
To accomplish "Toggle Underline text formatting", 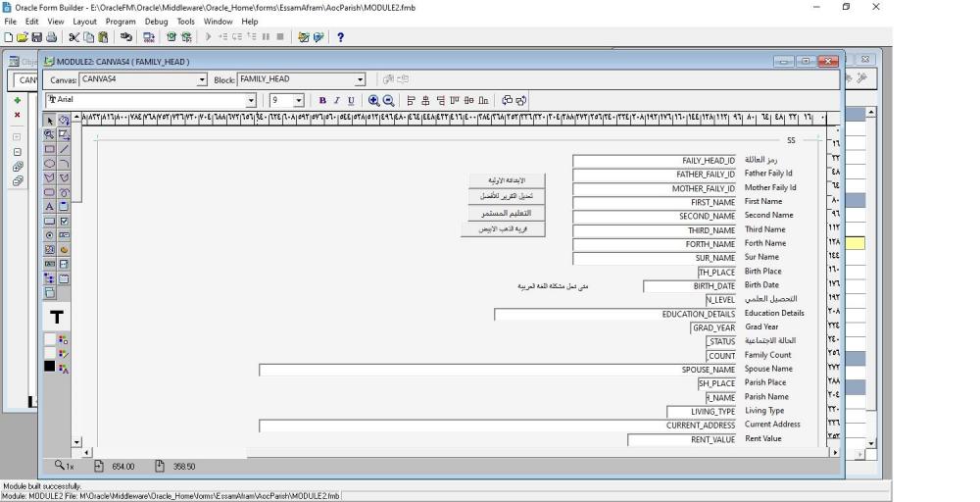I will point(350,100).
